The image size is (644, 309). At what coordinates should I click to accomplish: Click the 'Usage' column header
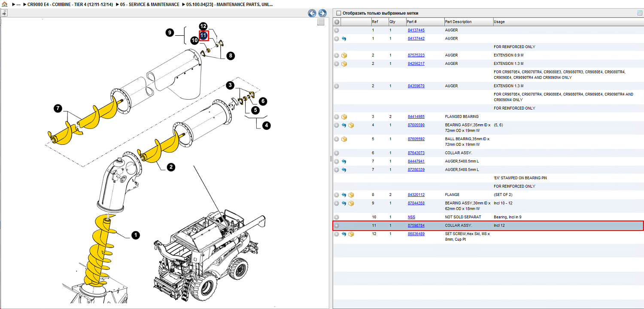click(568, 22)
